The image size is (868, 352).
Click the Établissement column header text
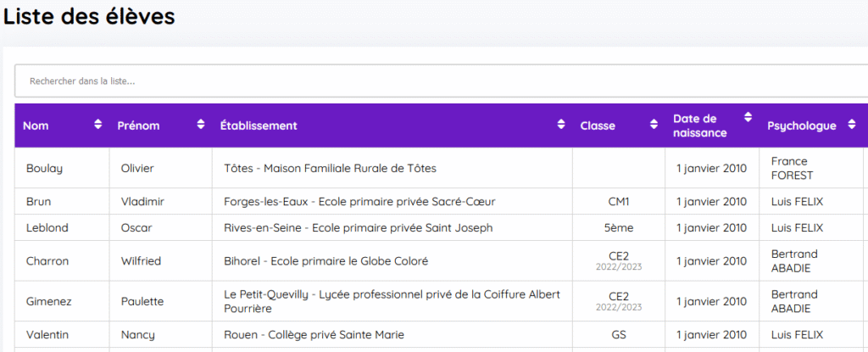tap(259, 126)
